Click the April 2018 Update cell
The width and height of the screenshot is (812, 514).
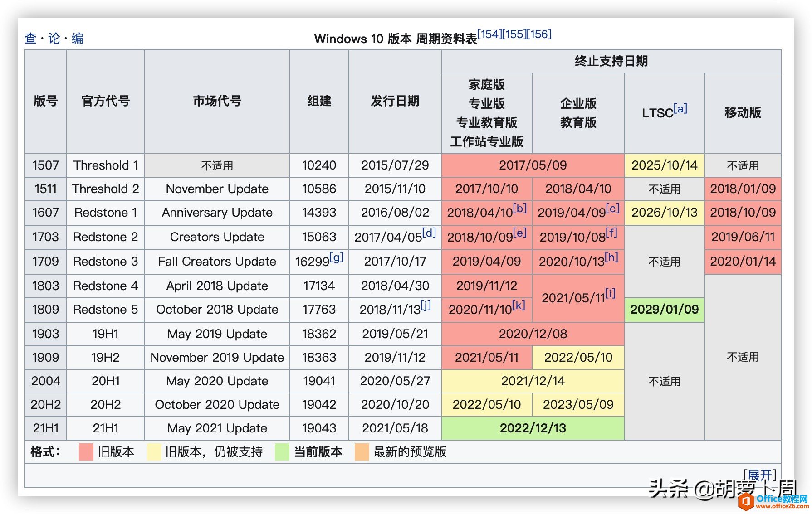click(217, 286)
